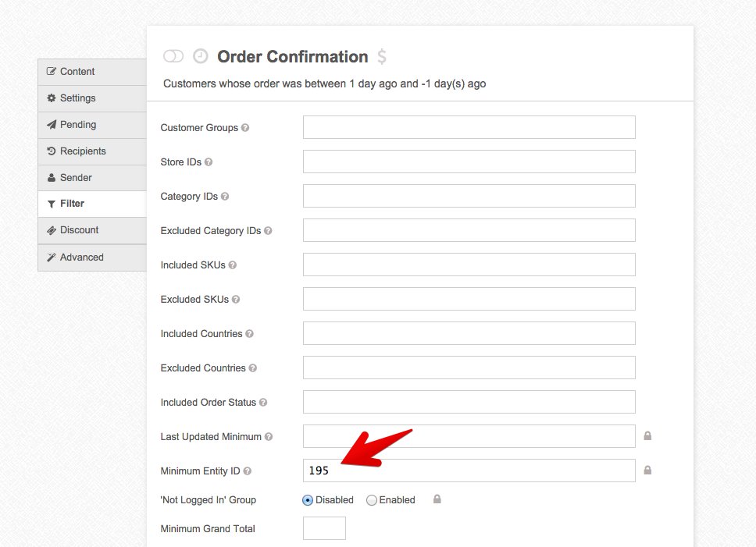Screen dimensions: 756x547
Task: Click help icon next to Store IDs
Action: 209,162
